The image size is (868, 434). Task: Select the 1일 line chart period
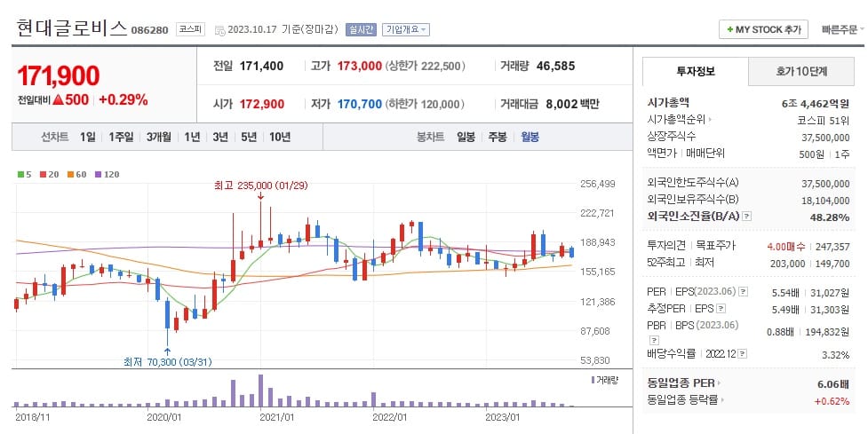pos(87,137)
